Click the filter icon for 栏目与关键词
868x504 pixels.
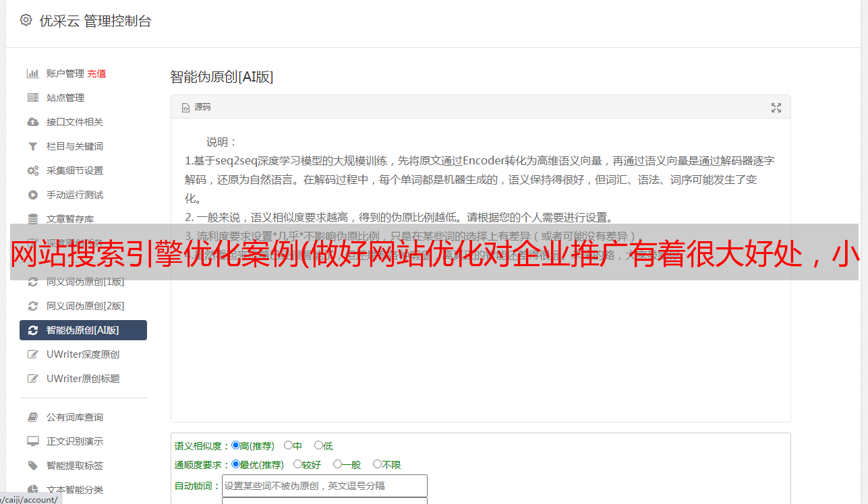point(32,146)
